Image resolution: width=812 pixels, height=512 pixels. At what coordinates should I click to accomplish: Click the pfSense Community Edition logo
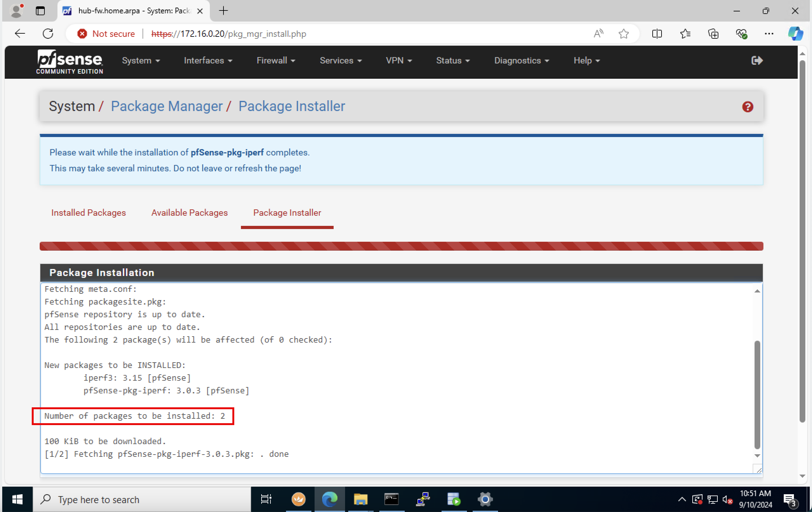(x=70, y=62)
